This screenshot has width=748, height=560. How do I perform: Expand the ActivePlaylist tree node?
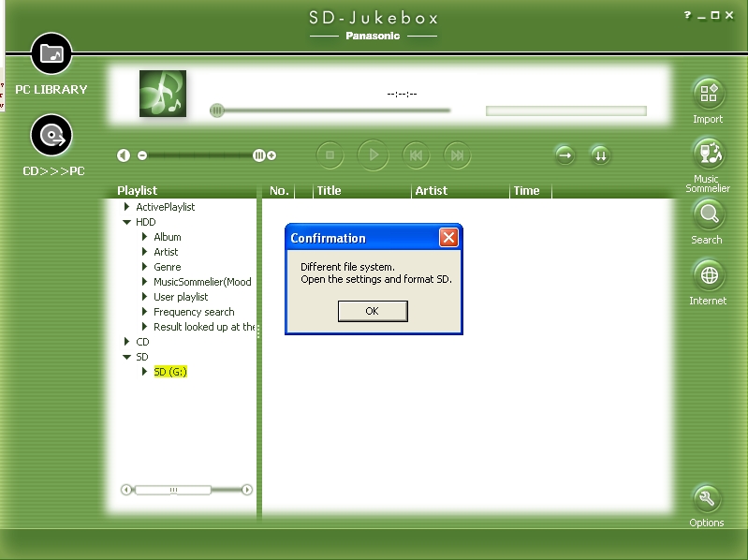tap(127, 207)
